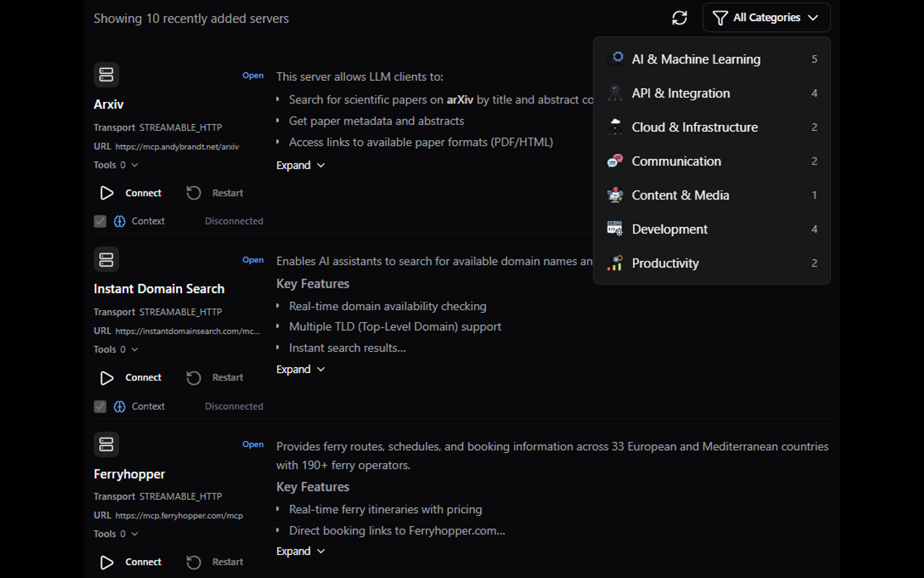This screenshot has height=578, width=924.
Task: Click 'Real-time ferry itineraries with pricing' text
Action: coord(385,509)
